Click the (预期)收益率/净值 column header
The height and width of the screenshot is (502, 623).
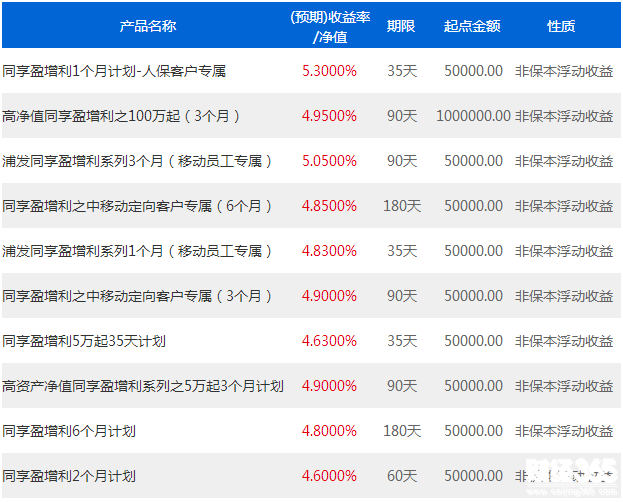click(330, 27)
